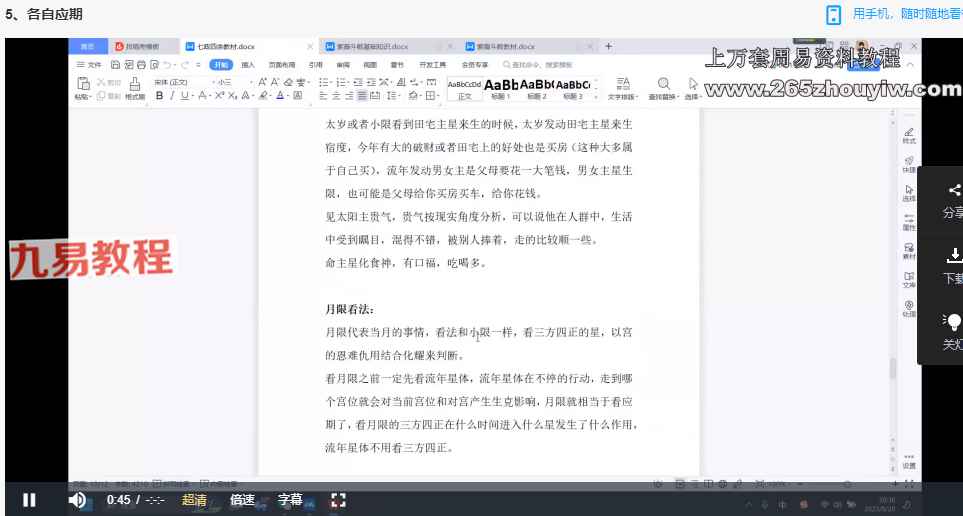Click the 用手机 watch on phone link
963x516 pixels.
[x=905, y=14]
